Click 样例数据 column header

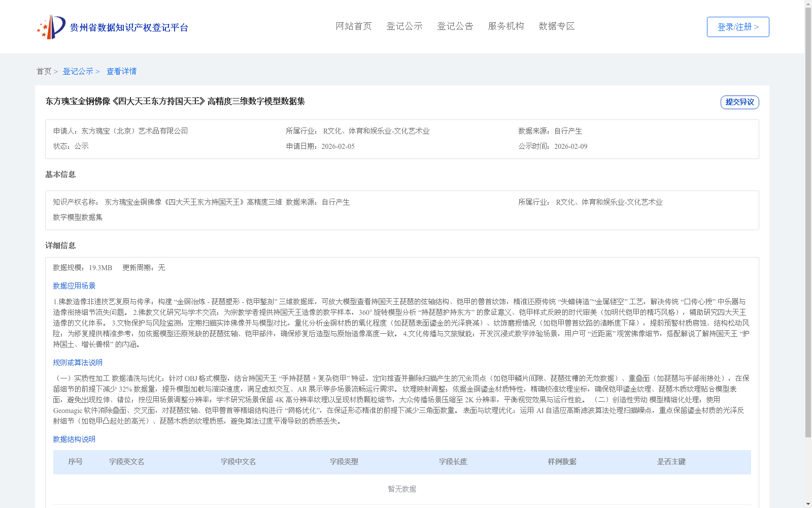click(x=562, y=462)
